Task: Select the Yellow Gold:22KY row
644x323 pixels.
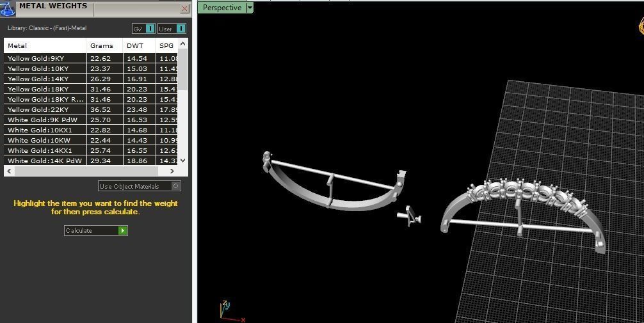Action: pyautogui.click(x=91, y=109)
